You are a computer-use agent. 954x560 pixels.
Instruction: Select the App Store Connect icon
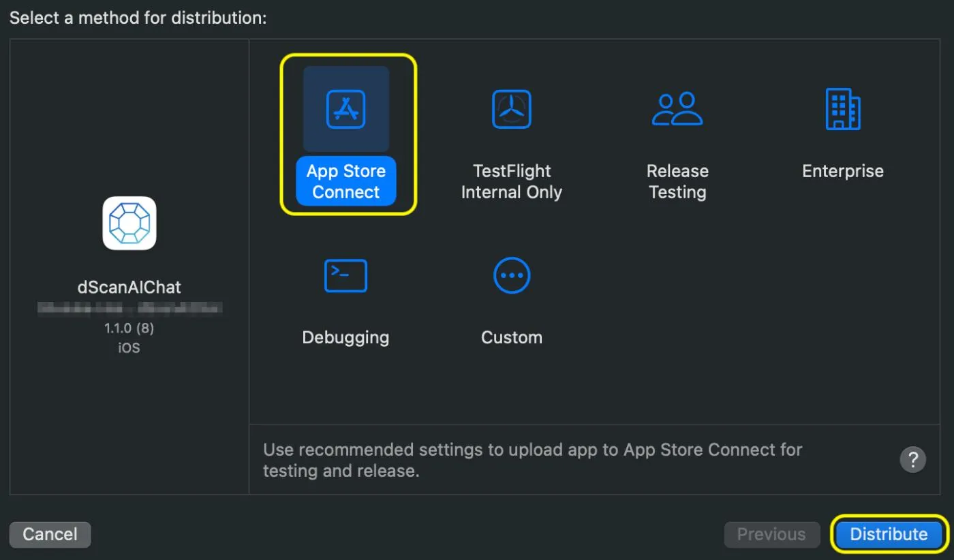[346, 109]
